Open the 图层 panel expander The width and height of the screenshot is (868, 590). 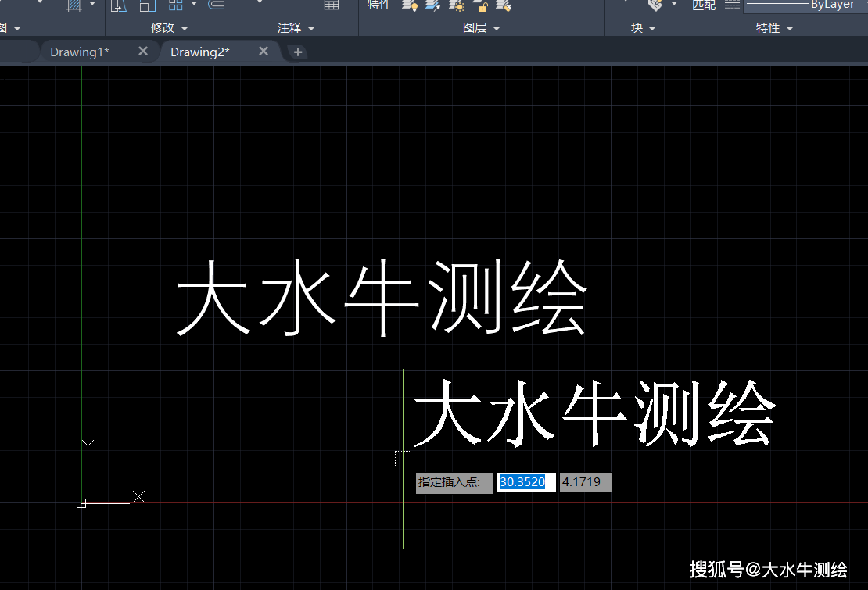pyautogui.click(x=497, y=27)
